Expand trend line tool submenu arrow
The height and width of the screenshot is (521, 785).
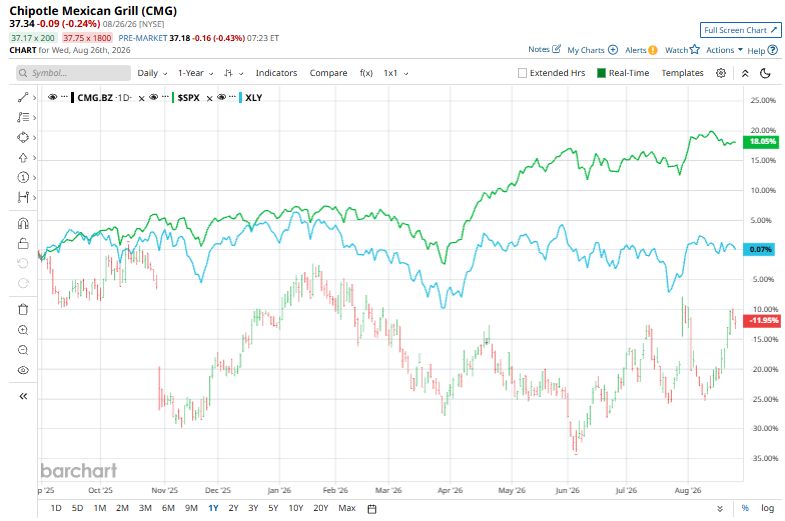coord(34,98)
